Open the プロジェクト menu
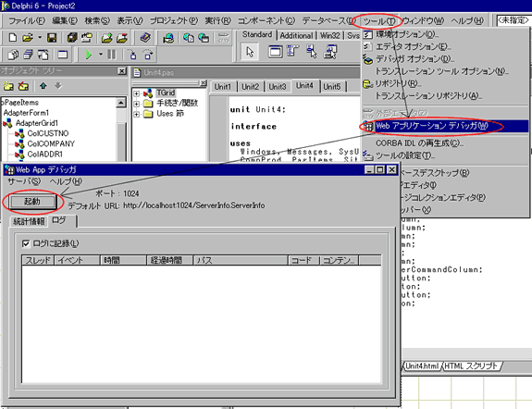Image resolution: width=532 pixels, height=409 pixels. click(x=174, y=20)
